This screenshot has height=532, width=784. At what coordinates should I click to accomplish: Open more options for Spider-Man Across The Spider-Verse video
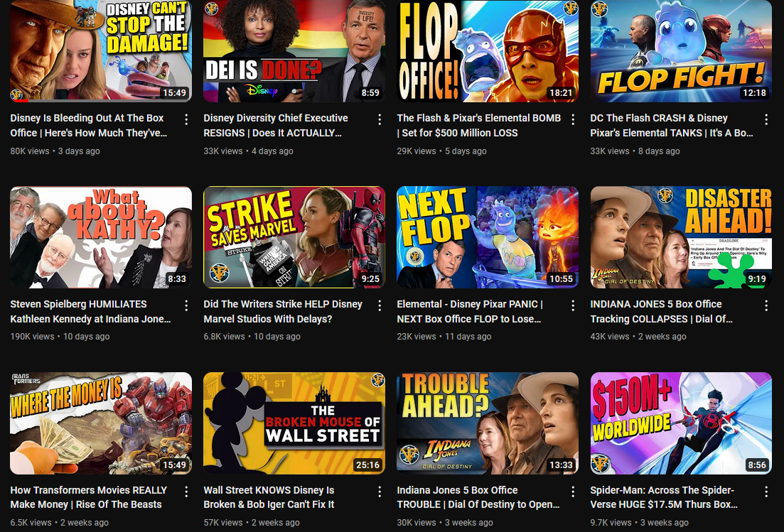click(766, 492)
